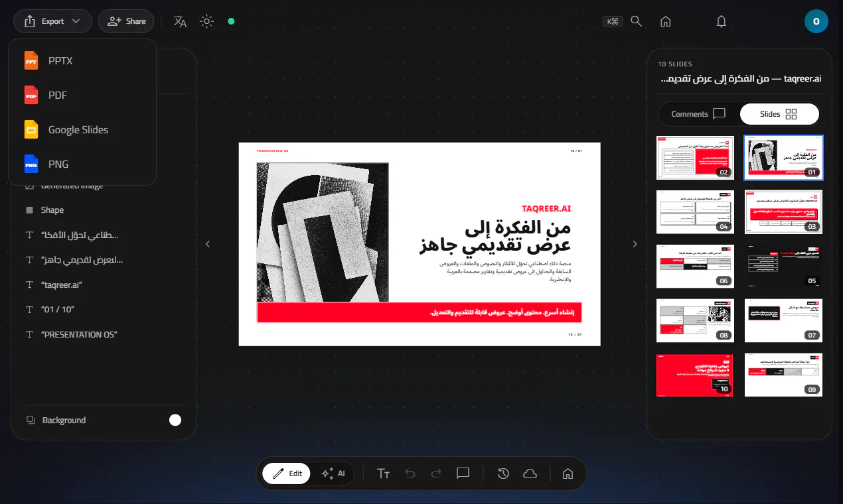Open notifications bell

(x=722, y=21)
